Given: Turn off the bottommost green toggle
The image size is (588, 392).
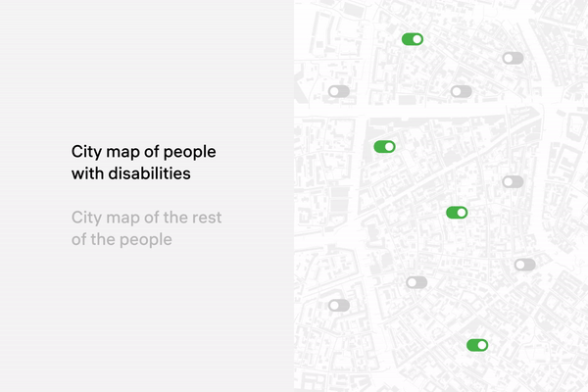Looking at the screenshot, I should click(x=477, y=345).
